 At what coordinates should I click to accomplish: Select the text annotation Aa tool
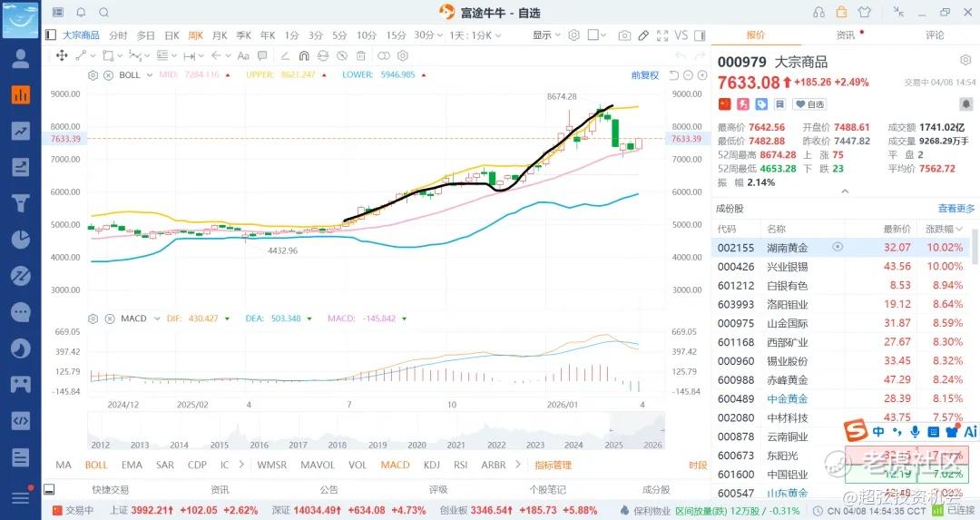coord(243,55)
